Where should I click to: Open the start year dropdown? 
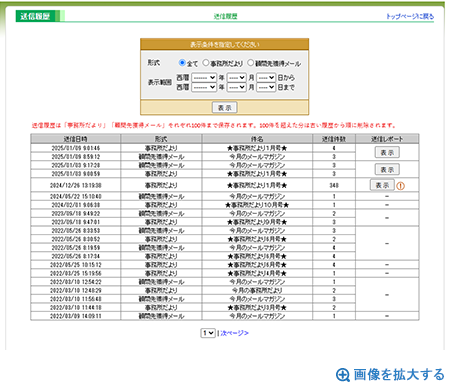[204, 78]
